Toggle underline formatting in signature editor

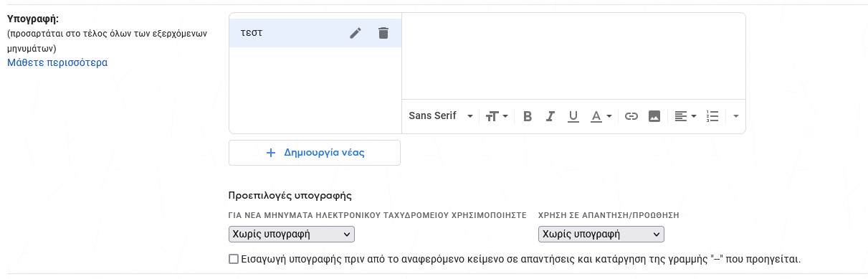point(573,116)
